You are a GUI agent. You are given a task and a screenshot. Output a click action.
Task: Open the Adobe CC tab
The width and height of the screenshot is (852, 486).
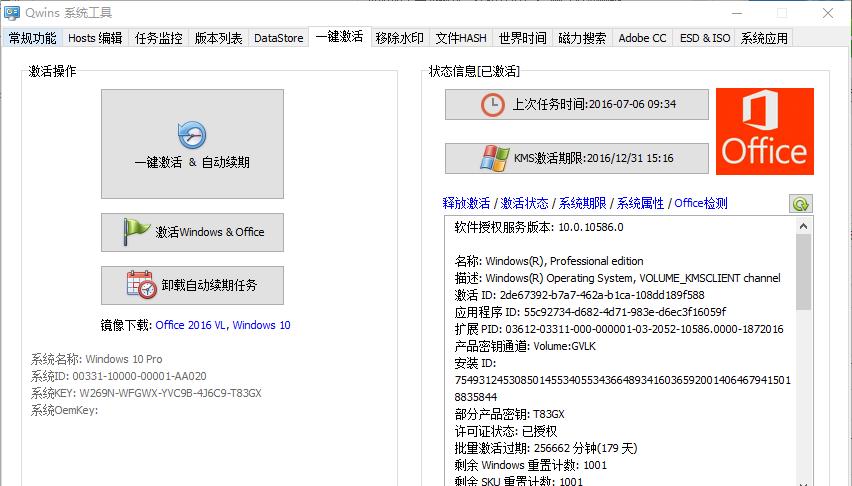[642, 38]
